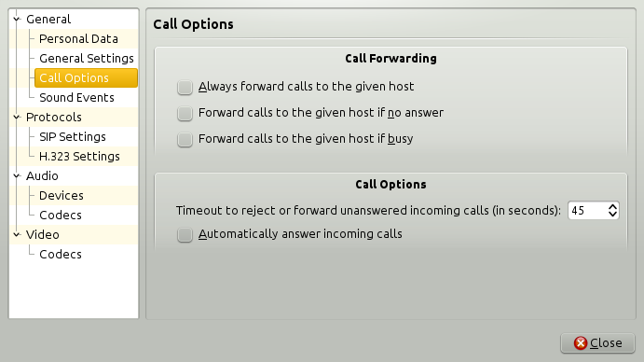644x362 pixels.
Task: Collapse the Video tree arrow
Action: point(17,234)
